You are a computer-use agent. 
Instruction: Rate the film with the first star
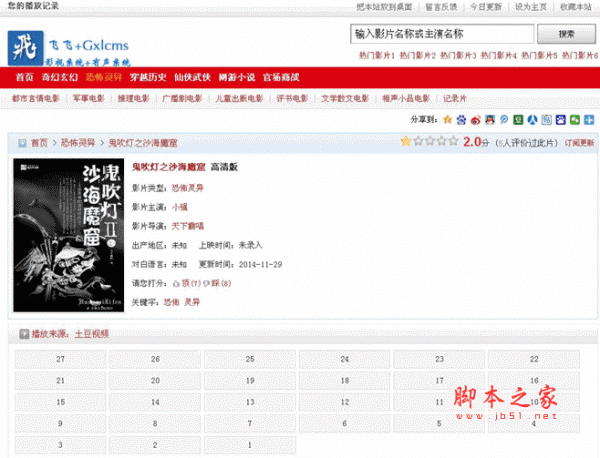coord(406,141)
